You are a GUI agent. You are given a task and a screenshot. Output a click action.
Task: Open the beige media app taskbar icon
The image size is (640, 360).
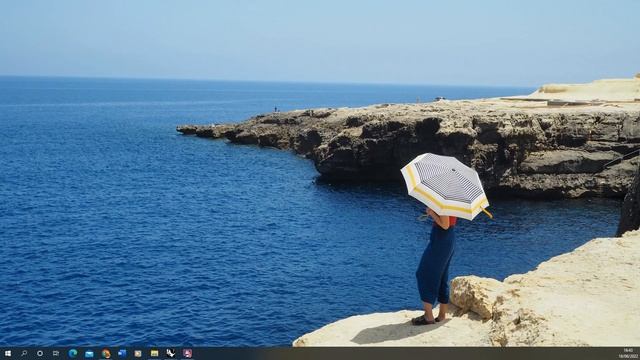[138, 353]
